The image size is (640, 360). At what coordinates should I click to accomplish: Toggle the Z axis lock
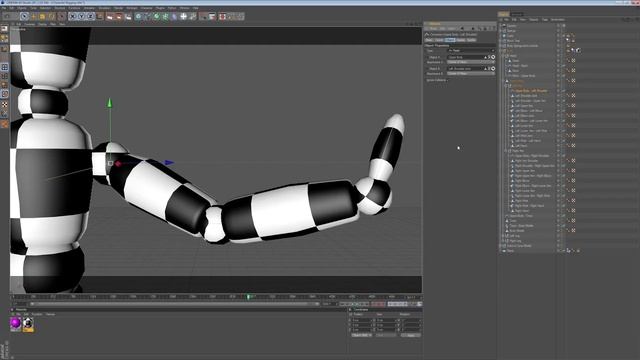[91, 16]
